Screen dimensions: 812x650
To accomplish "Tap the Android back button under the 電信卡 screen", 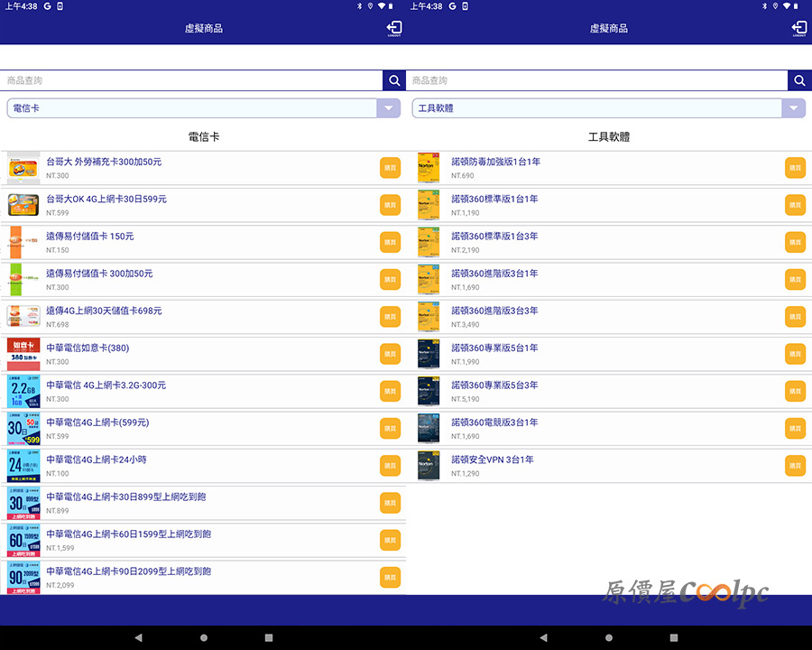I will (138, 637).
